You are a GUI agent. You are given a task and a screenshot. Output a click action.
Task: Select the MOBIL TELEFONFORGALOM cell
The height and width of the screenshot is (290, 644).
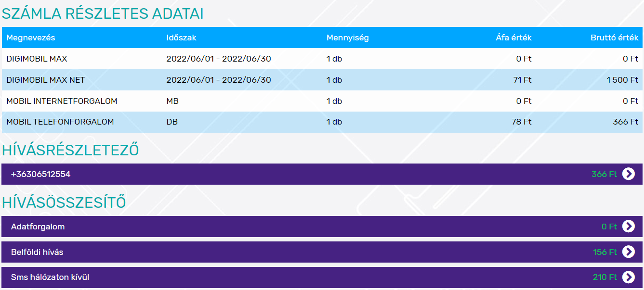pyautogui.click(x=60, y=122)
